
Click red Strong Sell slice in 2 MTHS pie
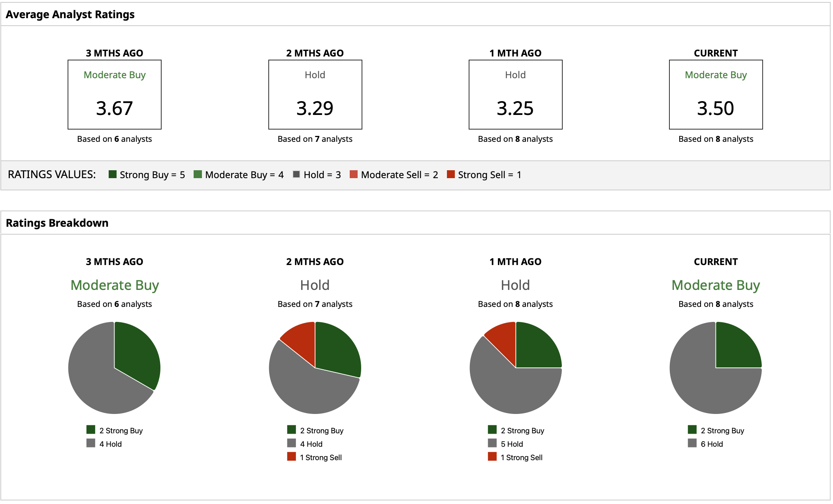302,340
